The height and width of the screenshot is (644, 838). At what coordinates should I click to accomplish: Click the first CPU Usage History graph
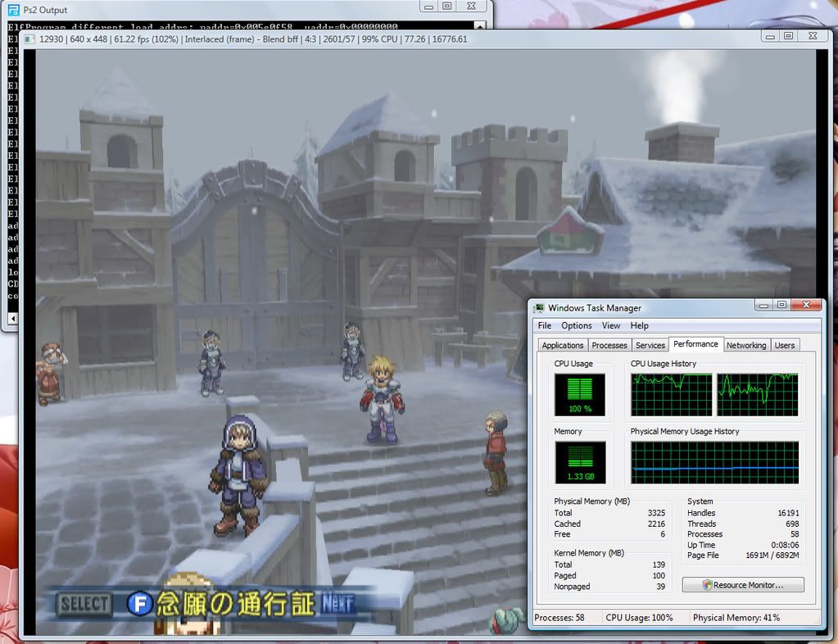(672, 395)
